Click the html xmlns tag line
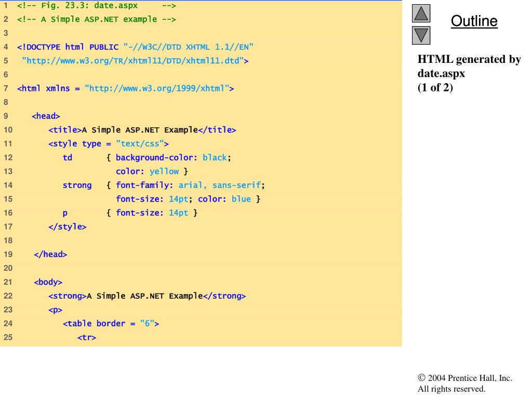 125,88
